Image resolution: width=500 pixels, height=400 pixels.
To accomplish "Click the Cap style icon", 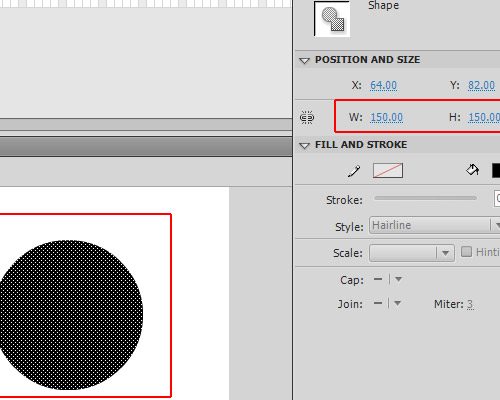I will pos(378,279).
